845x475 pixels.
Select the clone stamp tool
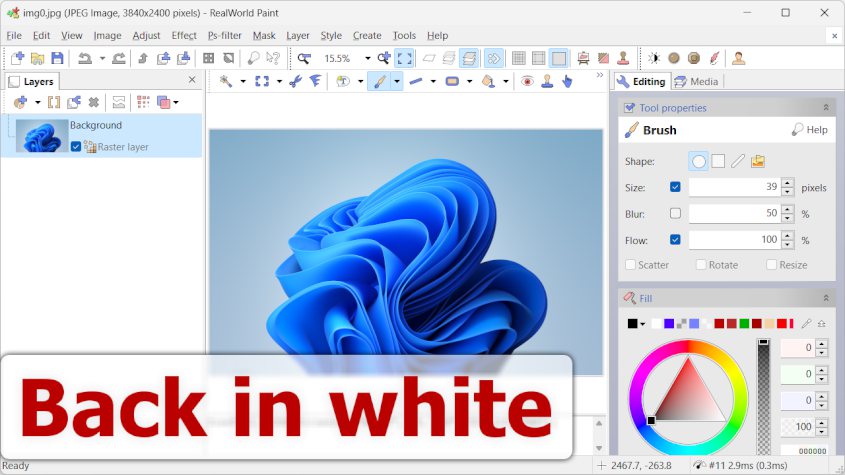(547, 81)
